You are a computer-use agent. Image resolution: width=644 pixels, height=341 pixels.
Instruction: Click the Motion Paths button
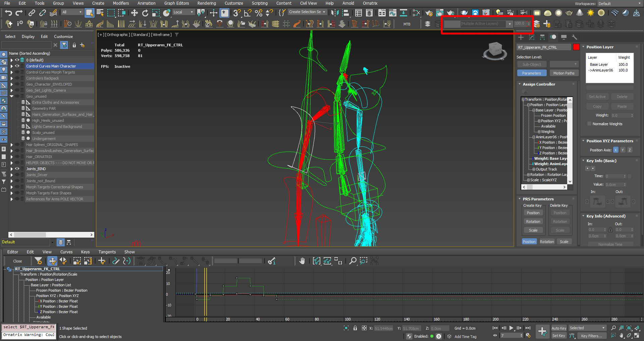563,73
